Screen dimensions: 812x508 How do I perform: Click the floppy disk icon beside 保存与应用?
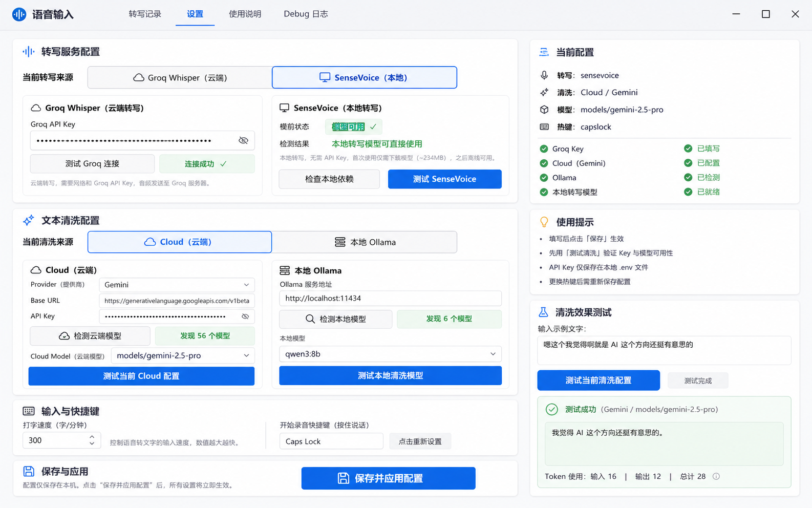point(29,471)
